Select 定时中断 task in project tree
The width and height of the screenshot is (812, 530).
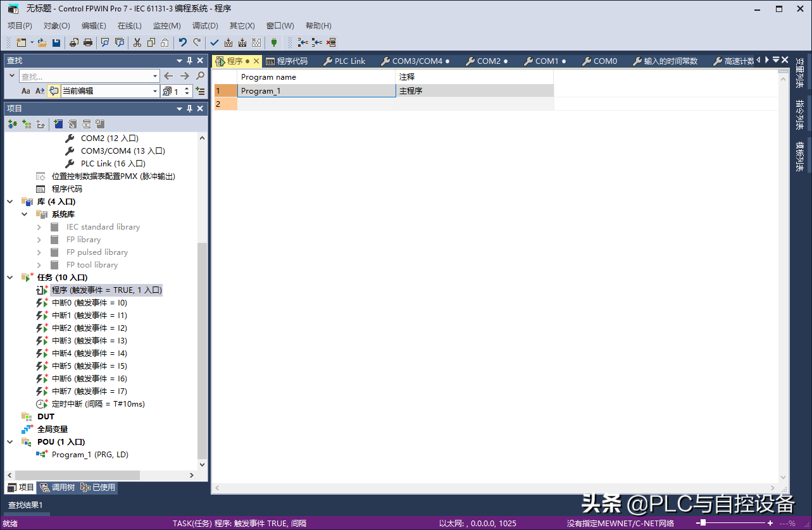(98, 404)
